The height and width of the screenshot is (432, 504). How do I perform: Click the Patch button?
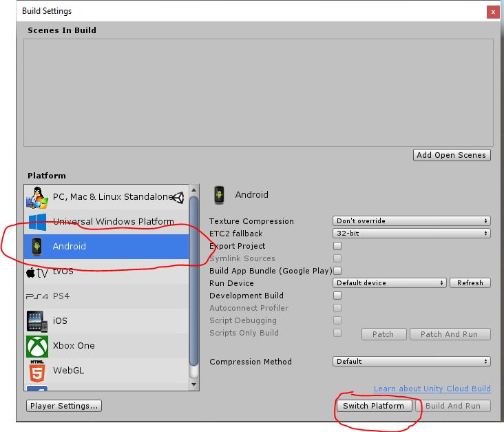coord(384,334)
